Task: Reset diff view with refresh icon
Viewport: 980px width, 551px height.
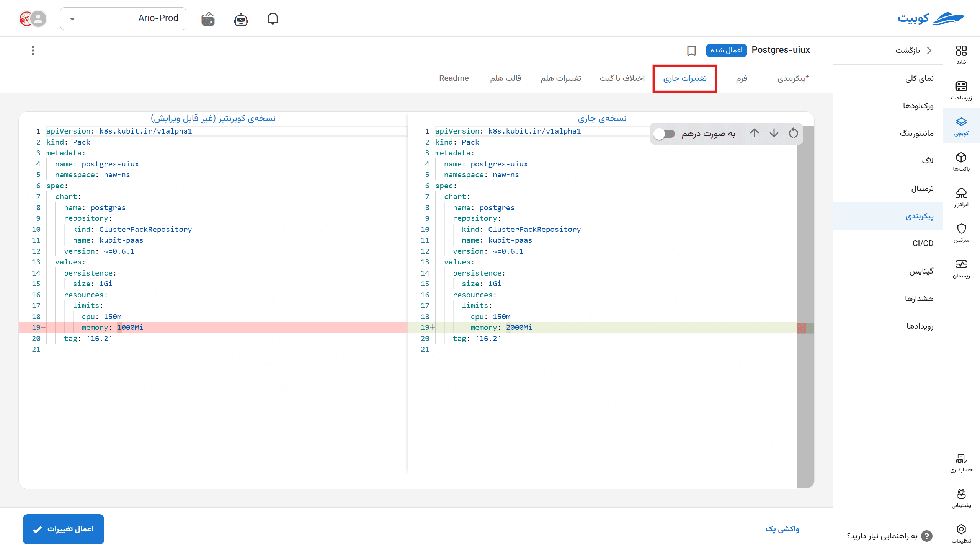Action: pos(794,133)
